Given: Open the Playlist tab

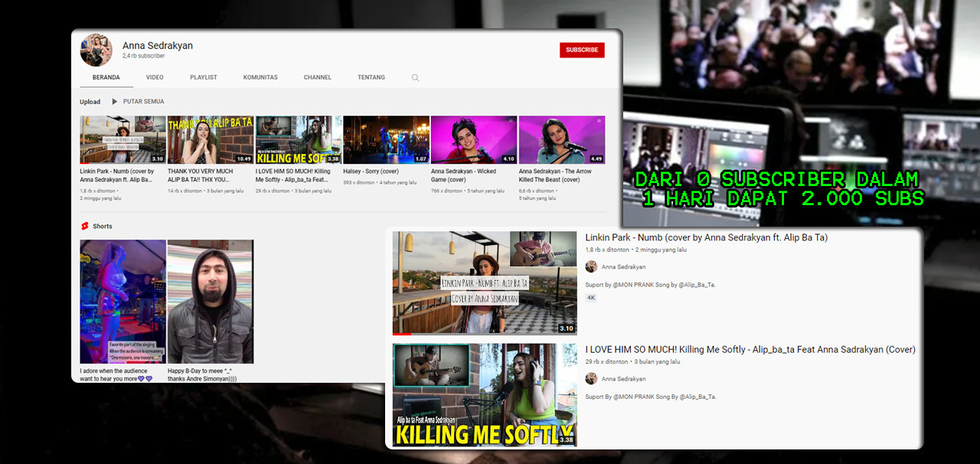Looking at the screenshot, I should (x=204, y=77).
